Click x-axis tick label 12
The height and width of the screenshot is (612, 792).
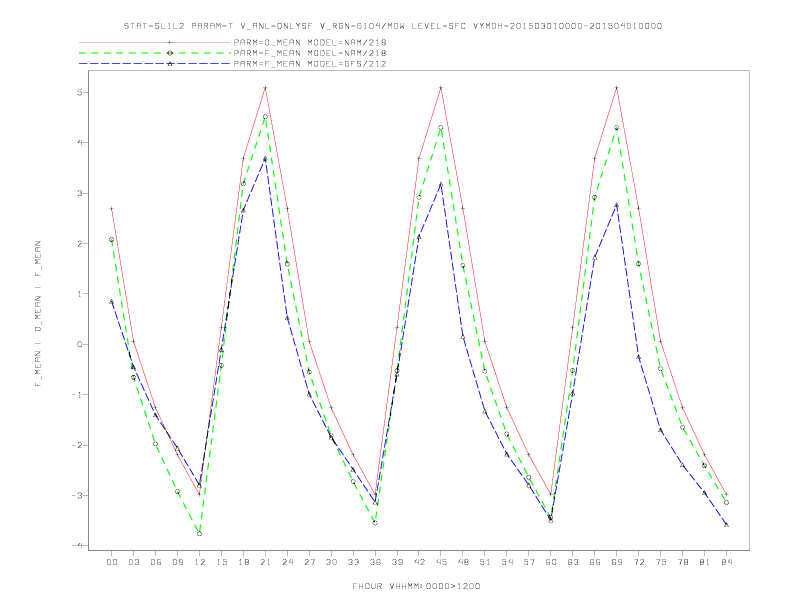200,562
